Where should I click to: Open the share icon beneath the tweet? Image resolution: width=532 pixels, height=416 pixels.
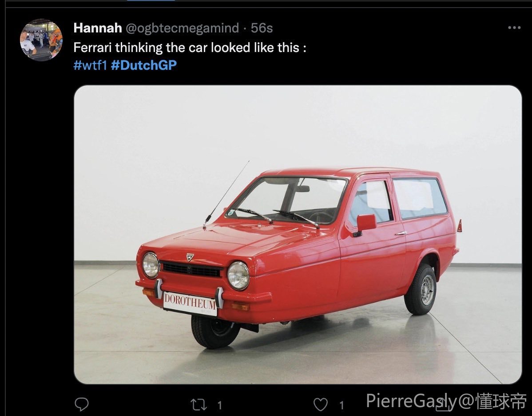[x=443, y=404]
